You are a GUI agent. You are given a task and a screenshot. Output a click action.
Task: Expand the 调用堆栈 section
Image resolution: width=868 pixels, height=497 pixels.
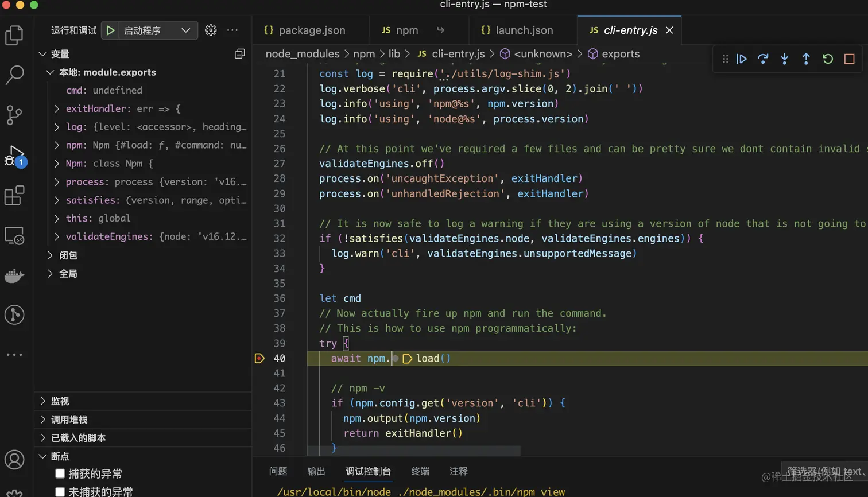[x=42, y=420]
